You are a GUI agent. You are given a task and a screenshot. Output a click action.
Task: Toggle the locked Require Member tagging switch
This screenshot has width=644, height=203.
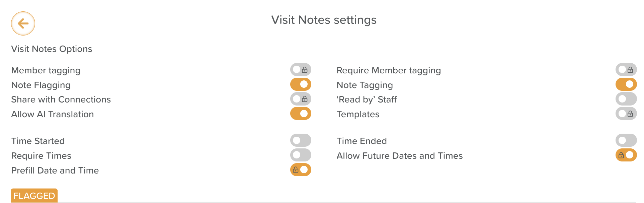pyautogui.click(x=626, y=70)
